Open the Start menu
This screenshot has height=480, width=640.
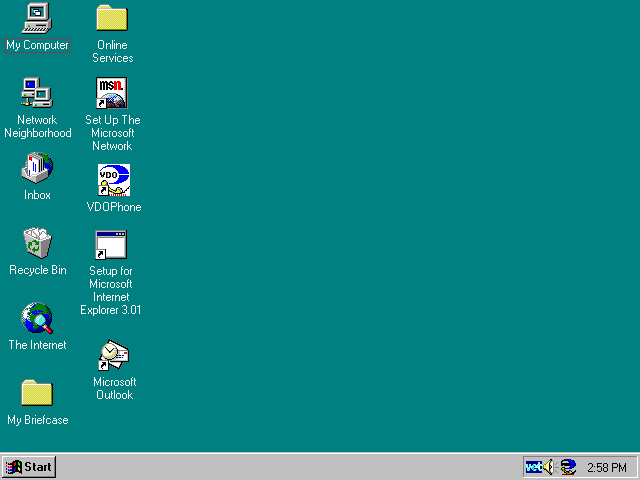click(29, 467)
